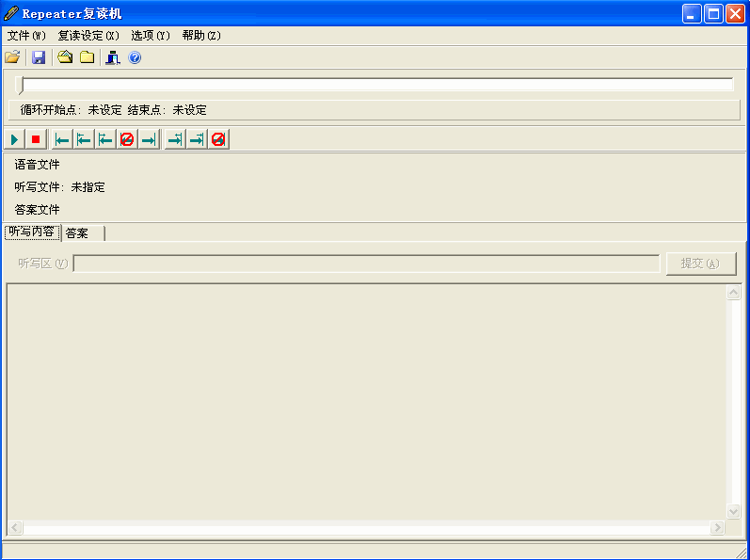The width and height of the screenshot is (750, 560).
Task: Click the 提交(A) submit button
Action: click(x=701, y=264)
